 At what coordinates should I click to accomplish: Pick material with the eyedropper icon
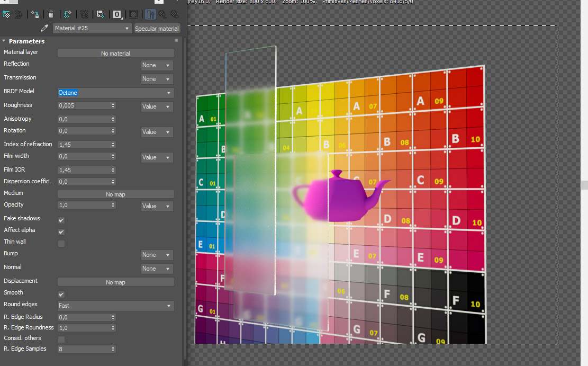pyautogui.click(x=44, y=28)
